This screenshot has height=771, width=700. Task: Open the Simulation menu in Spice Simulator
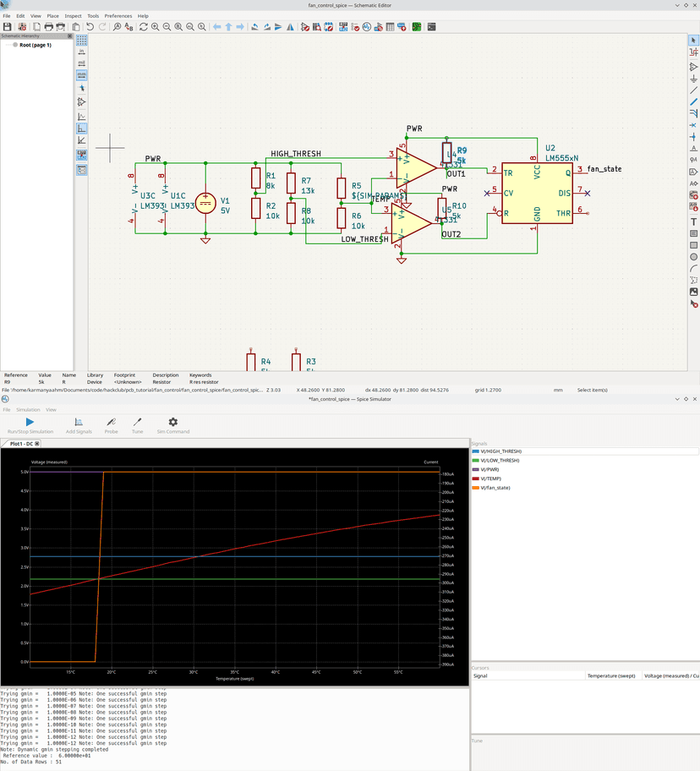[x=28, y=409]
